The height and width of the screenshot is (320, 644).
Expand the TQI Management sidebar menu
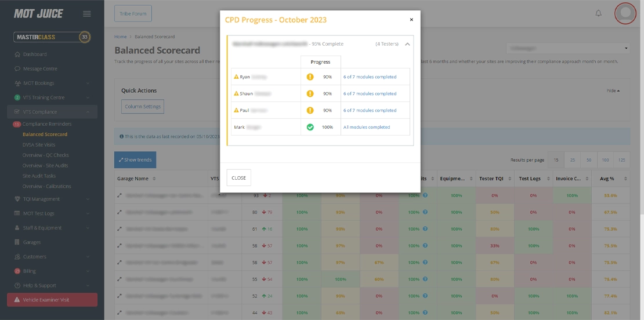click(x=52, y=199)
